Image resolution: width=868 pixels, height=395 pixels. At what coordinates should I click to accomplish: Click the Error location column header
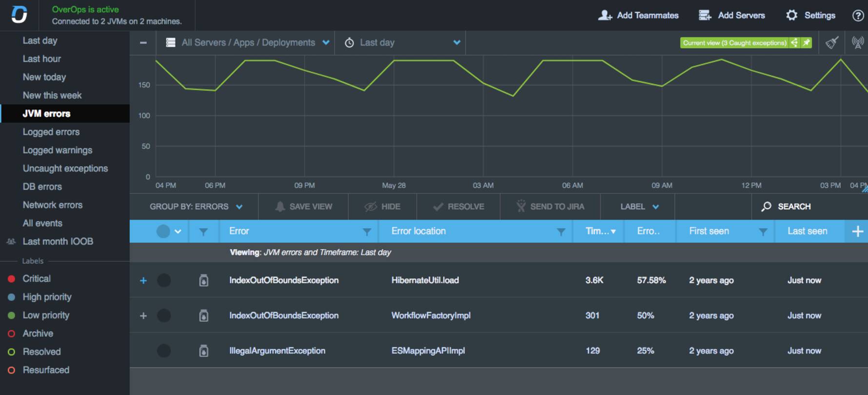pyautogui.click(x=418, y=231)
